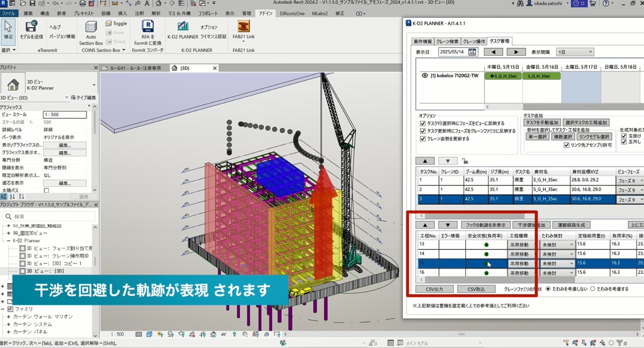The width and height of the screenshot is (644, 348).
Task: Switch to the 案件情報 tab
Action: tap(422, 41)
